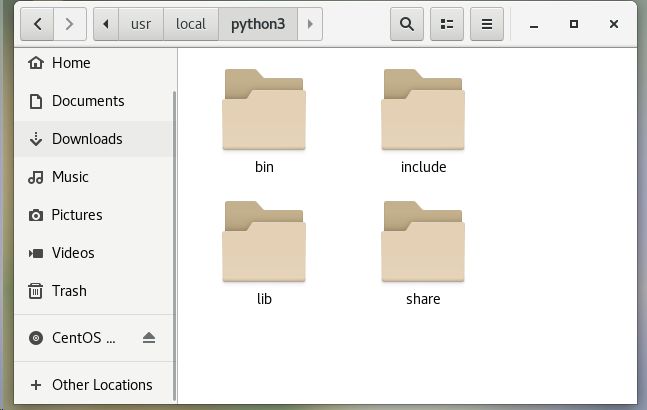Open Videos in the sidebar

tap(94, 253)
